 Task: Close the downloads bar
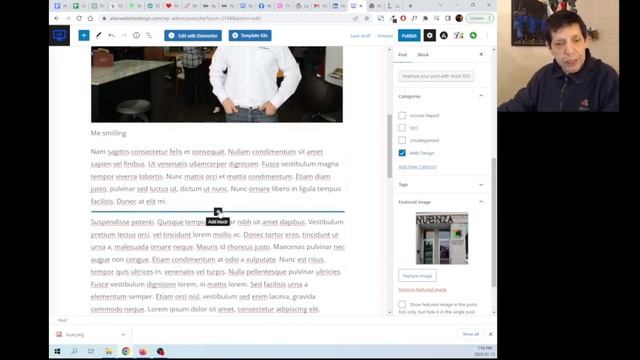click(x=491, y=334)
